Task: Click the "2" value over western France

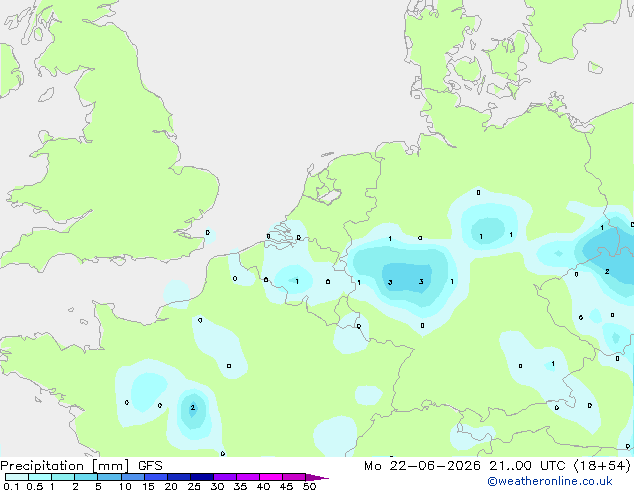Action: 192,408
